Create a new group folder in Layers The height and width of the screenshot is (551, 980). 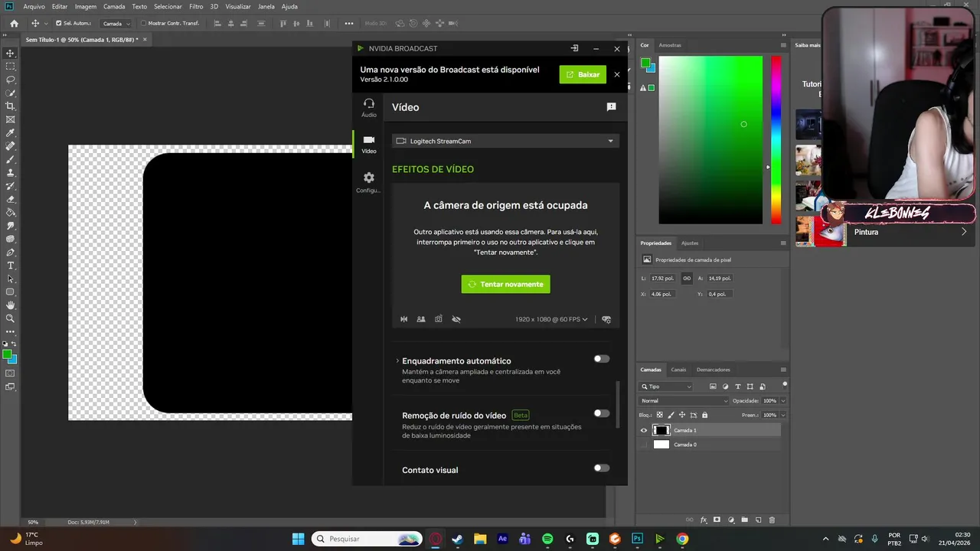point(744,520)
